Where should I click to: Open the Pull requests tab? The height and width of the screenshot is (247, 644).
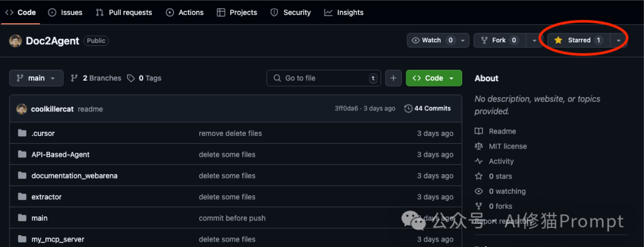pos(123,13)
